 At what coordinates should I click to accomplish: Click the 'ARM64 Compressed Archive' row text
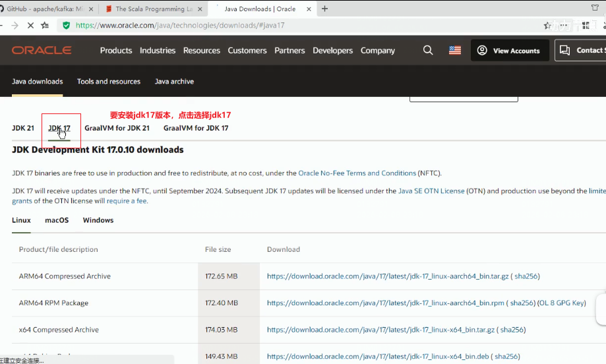point(65,276)
